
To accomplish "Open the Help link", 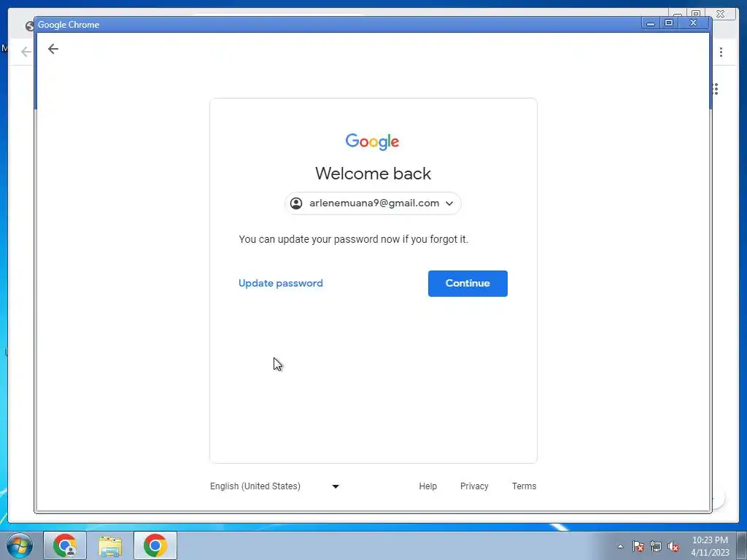I will pyautogui.click(x=427, y=486).
